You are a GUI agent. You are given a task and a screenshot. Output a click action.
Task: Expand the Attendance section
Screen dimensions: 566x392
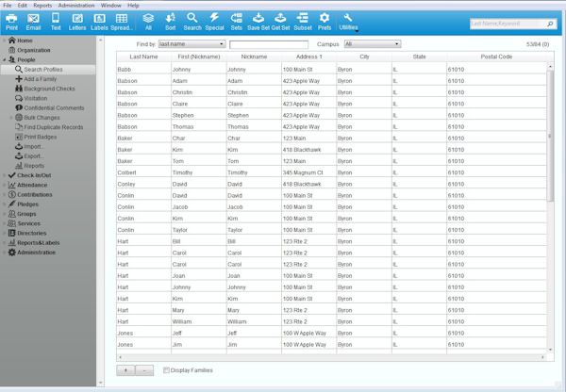(x=5, y=185)
